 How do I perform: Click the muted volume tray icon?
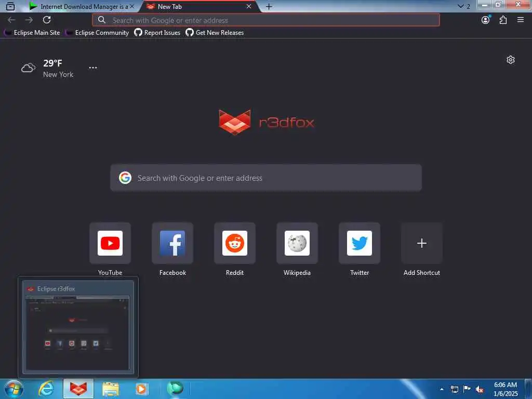(x=480, y=390)
